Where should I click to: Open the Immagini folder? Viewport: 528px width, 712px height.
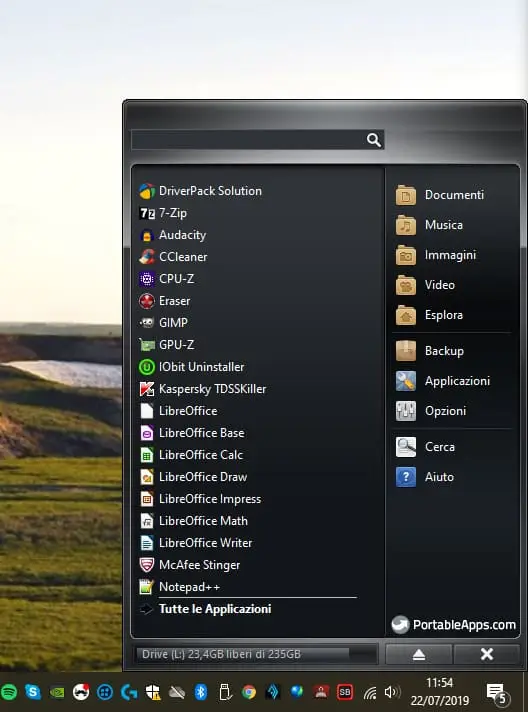coord(436,255)
